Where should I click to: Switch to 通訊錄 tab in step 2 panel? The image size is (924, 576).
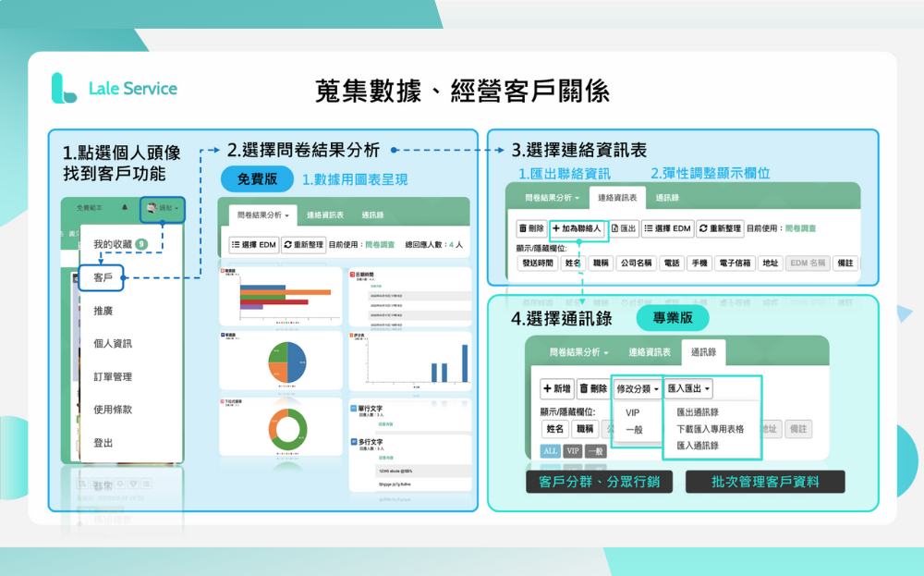pyautogui.click(x=372, y=215)
